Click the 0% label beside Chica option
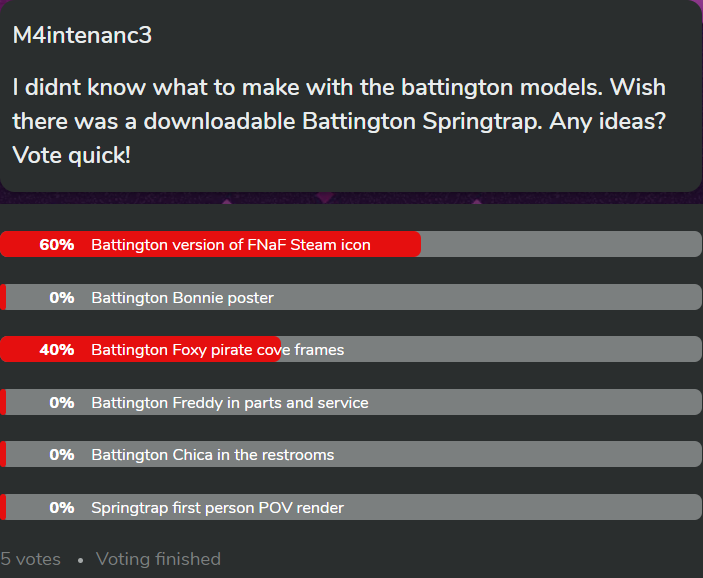This screenshot has width=703, height=578. 62,455
